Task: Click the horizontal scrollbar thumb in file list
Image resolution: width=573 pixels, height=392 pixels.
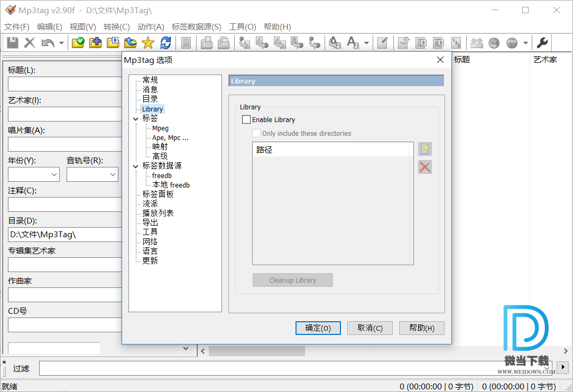Action: (256, 351)
